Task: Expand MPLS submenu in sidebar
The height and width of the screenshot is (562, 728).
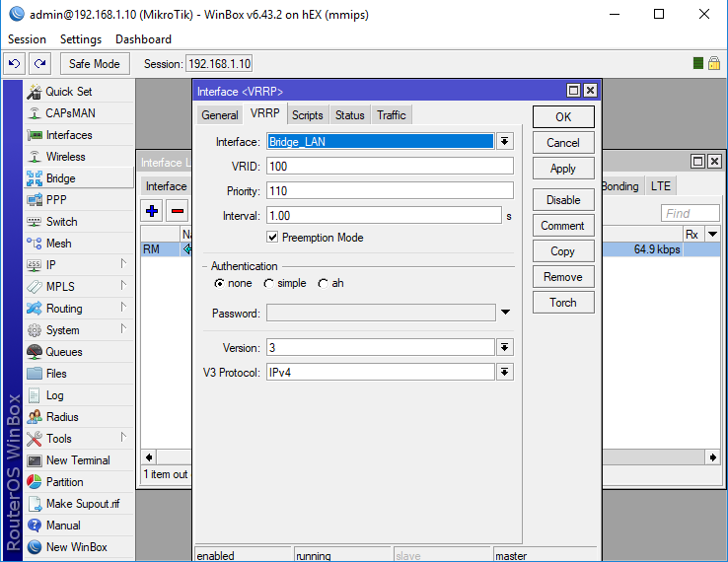Action: point(123,285)
